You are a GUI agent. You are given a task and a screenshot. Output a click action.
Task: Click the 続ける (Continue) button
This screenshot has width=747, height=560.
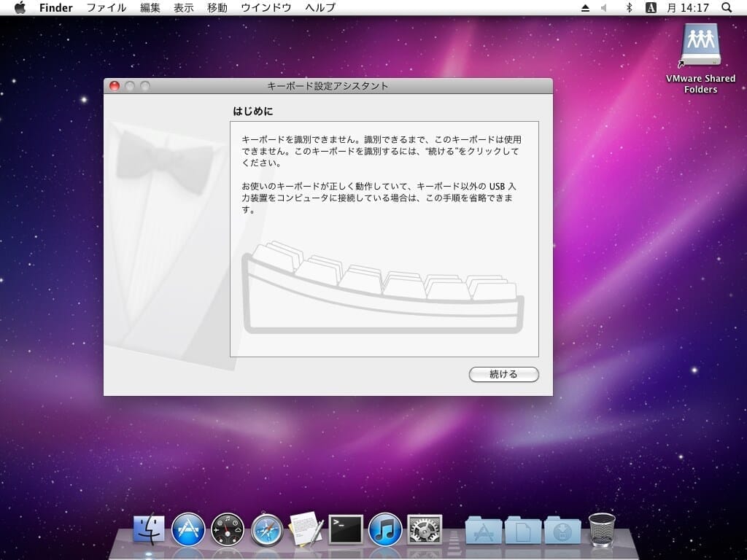pyautogui.click(x=503, y=374)
